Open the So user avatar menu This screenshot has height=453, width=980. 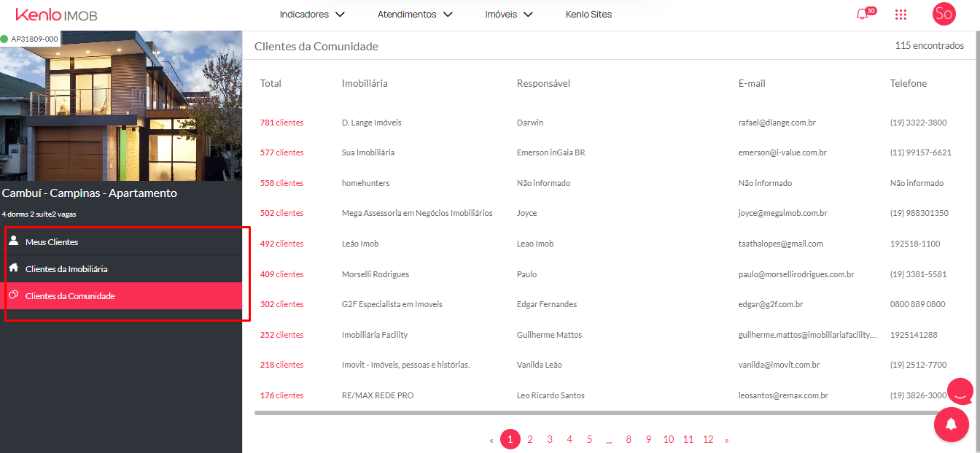pyautogui.click(x=944, y=14)
